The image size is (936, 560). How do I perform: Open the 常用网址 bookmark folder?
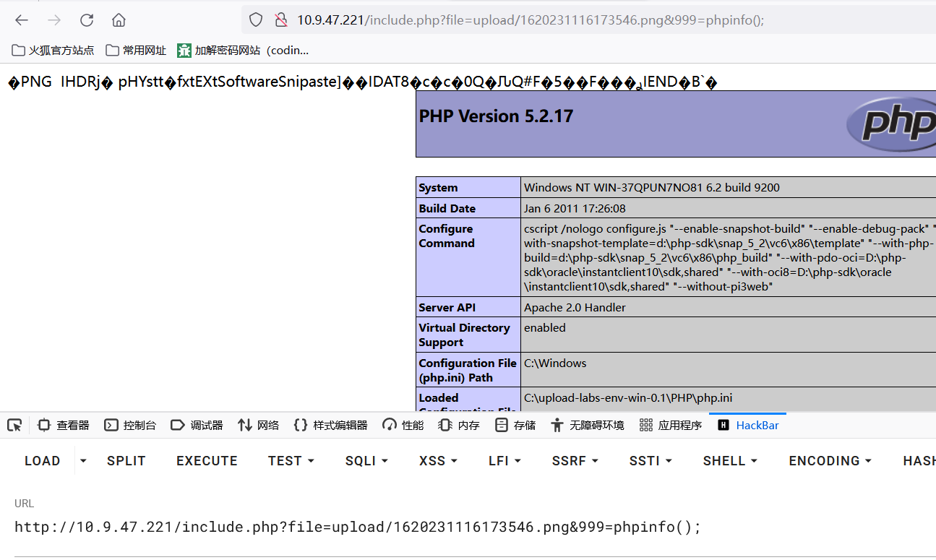[x=136, y=51]
